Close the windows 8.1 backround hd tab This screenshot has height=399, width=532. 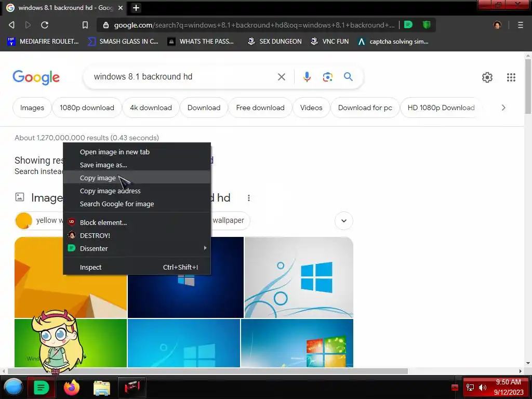coord(121,7)
